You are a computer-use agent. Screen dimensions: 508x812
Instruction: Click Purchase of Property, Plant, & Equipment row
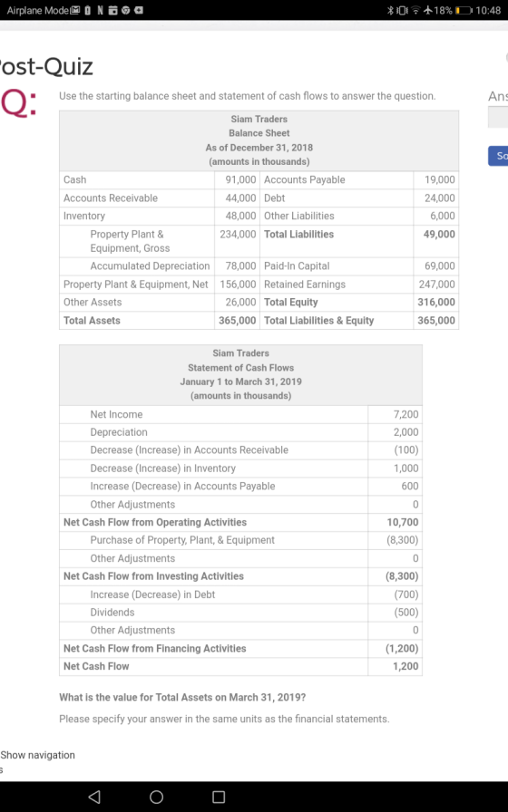point(240,540)
